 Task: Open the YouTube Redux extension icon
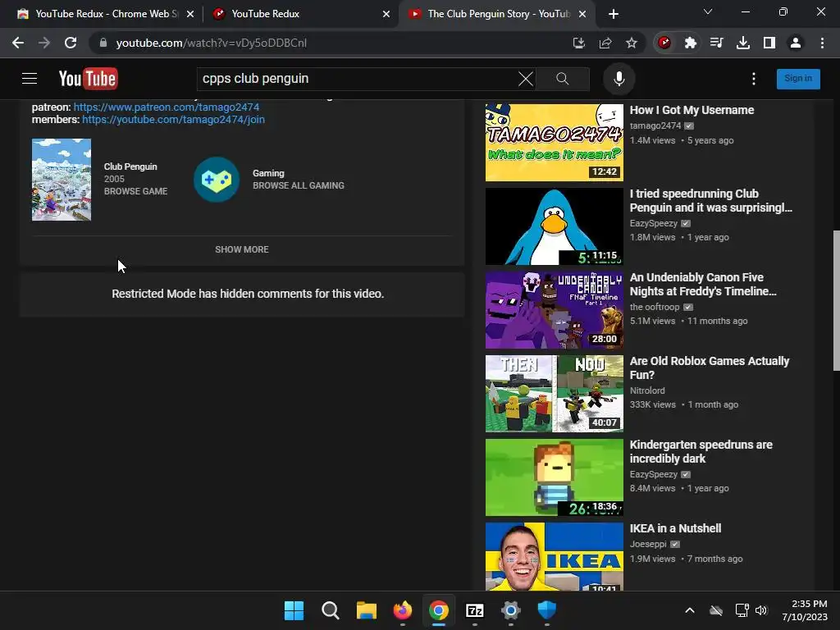(x=664, y=43)
